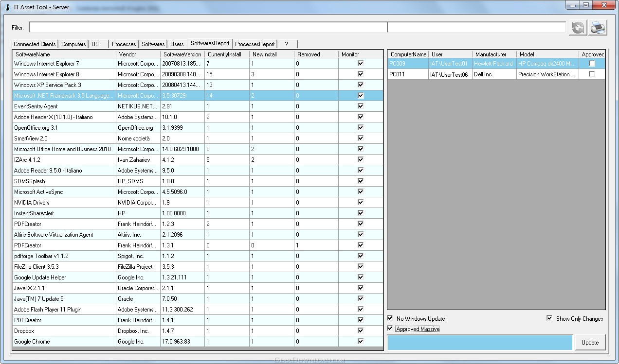Sort by ComputerName column header

pos(408,54)
